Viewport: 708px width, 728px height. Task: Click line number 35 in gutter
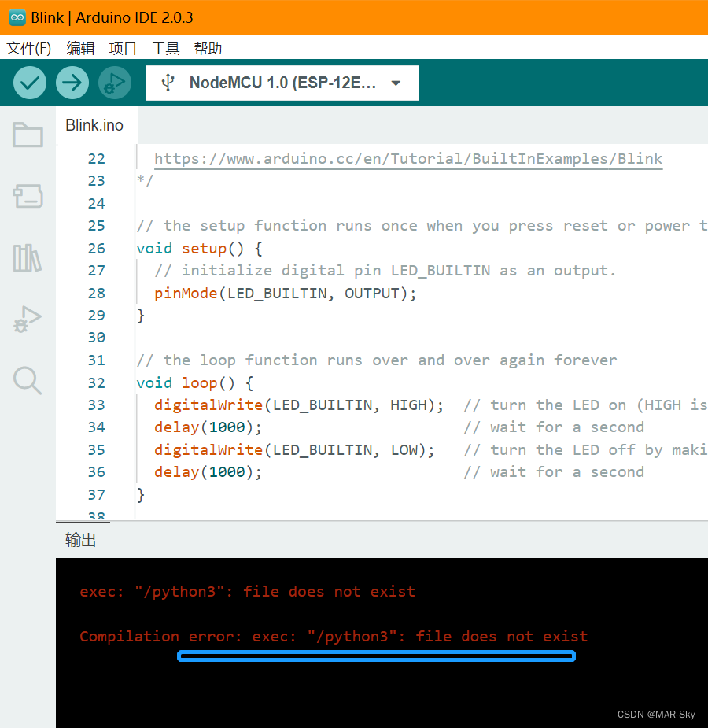click(x=97, y=450)
